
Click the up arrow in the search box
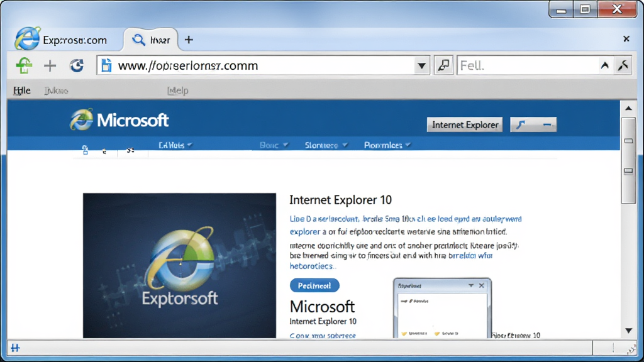coord(604,65)
